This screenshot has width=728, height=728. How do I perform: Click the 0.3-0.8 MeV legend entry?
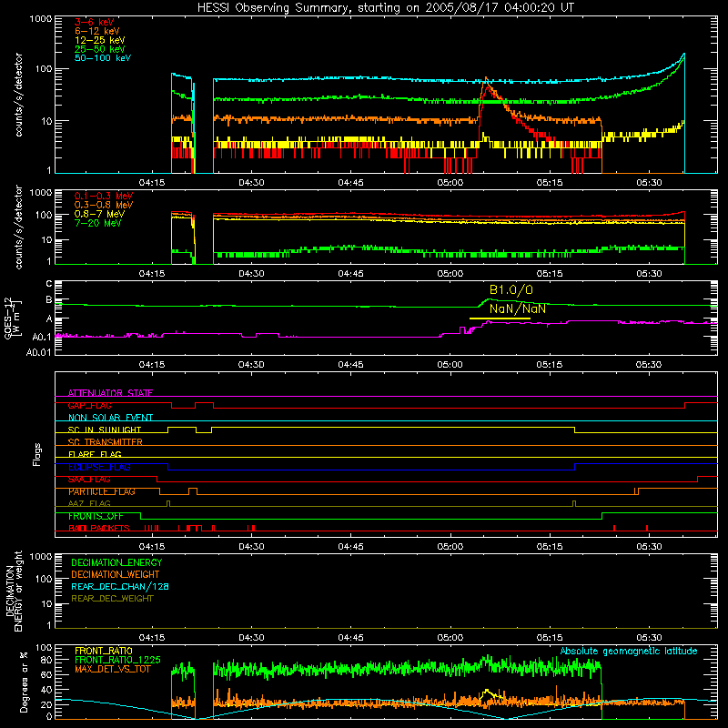104,205
